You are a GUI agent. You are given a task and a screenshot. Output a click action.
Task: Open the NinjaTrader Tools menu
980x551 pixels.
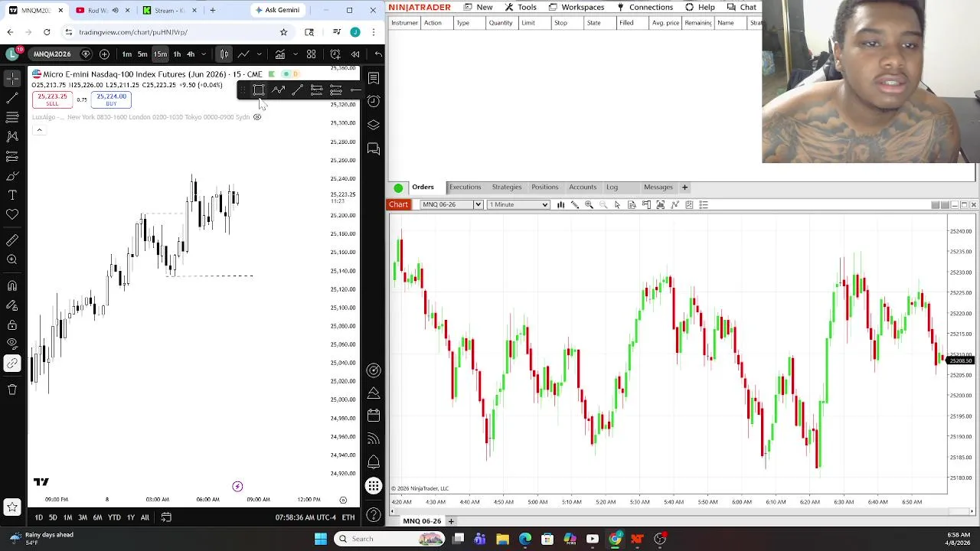click(521, 7)
